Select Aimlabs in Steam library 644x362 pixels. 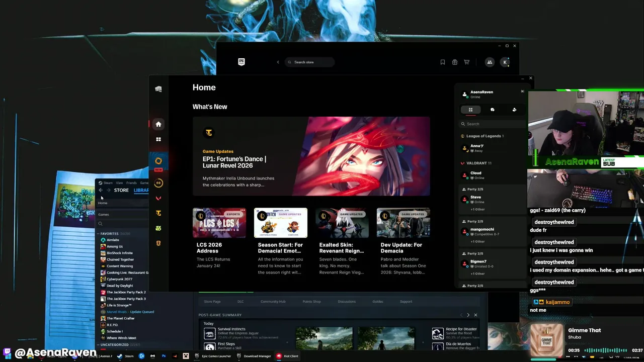click(x=113, y=240)
